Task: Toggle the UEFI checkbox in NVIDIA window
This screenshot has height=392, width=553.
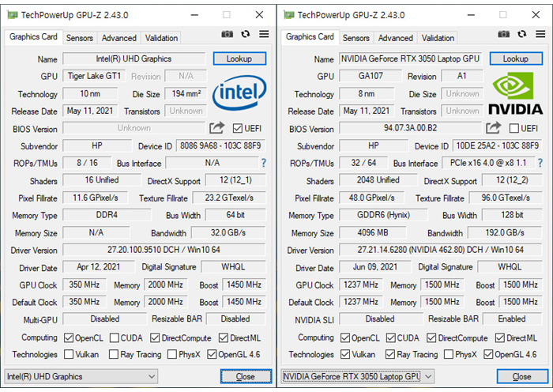Action: (x=514, y=128)
